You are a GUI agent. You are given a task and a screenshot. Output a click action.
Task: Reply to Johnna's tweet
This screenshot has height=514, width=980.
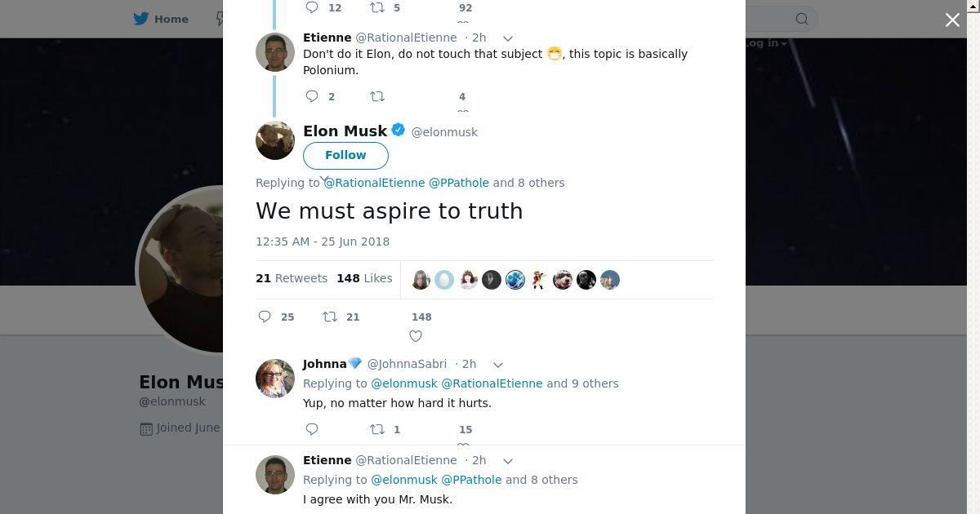point(312,429)
